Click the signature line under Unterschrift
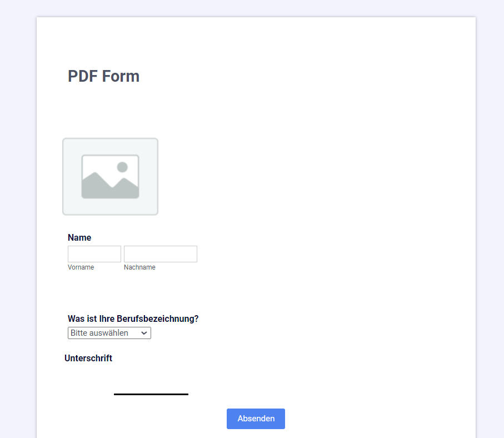Image resolution: width=504 pixels, height=438 pixels. click(151, 394)
